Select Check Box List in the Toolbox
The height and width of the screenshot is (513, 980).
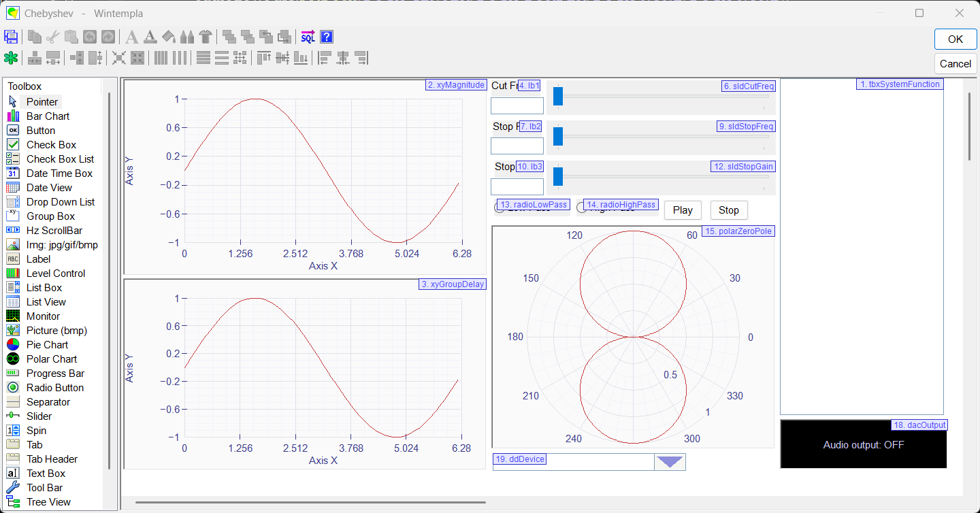pyautogui.click(x=60, y=159)
